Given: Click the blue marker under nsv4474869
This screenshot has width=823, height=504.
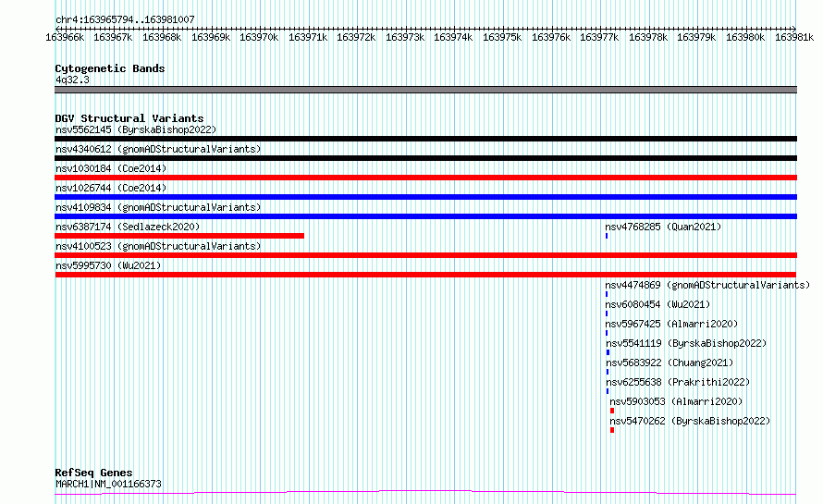Looking at the screenshot, I should point(607,294).
